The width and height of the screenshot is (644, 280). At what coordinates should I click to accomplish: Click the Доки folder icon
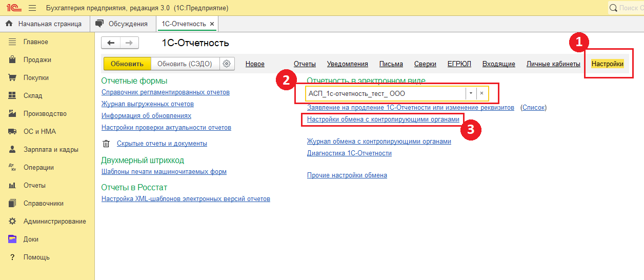click(x=13, y=239)
